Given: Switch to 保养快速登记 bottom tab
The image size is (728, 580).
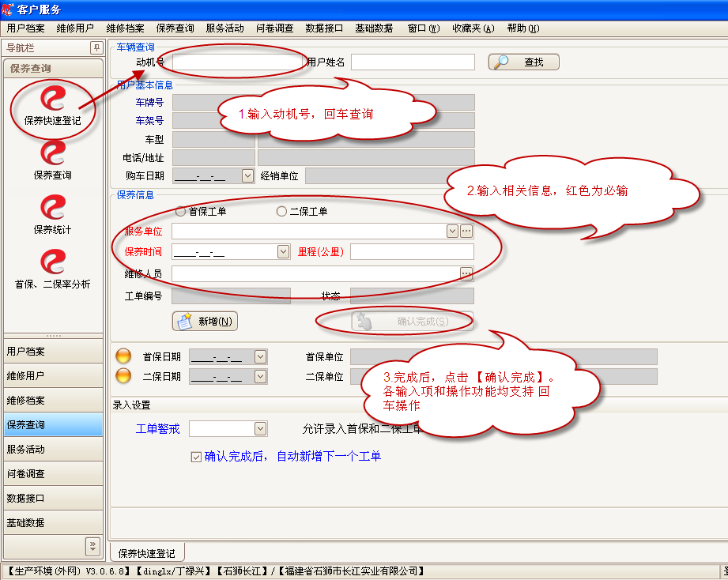Looking at the screenshot, I should point(146,552).
